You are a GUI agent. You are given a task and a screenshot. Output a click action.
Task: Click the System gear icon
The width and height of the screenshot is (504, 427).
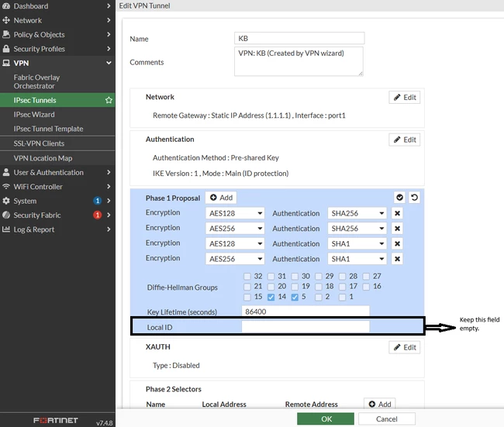pos(6,201)
